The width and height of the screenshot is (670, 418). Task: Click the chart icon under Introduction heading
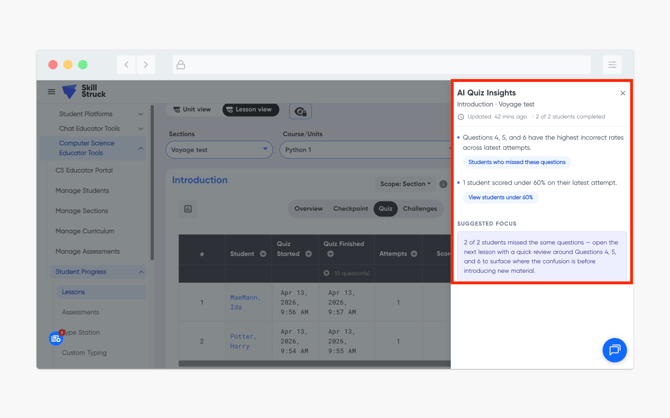188,209
